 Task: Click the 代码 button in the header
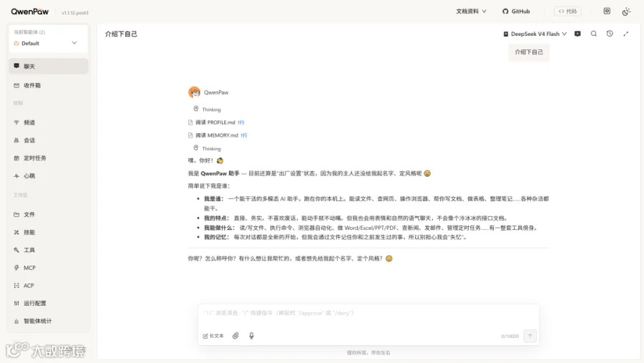pyautogui.click(x=567, y=11)
